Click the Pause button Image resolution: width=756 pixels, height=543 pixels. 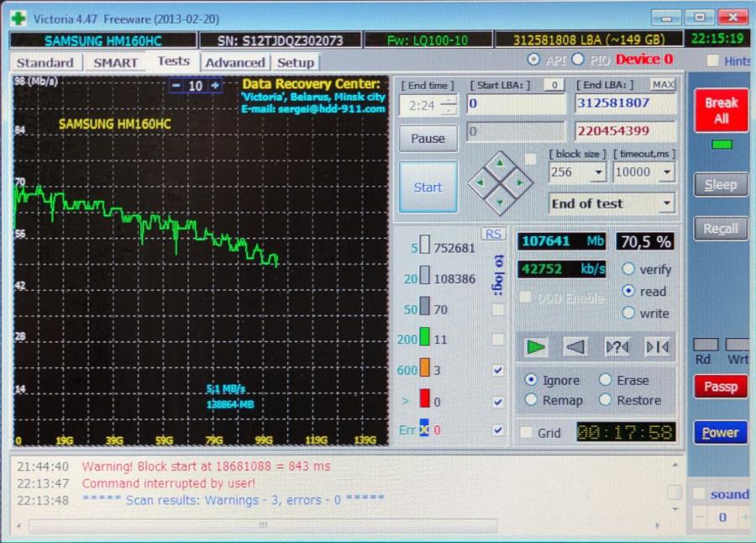pyautogui.click(x=428, y=139)
